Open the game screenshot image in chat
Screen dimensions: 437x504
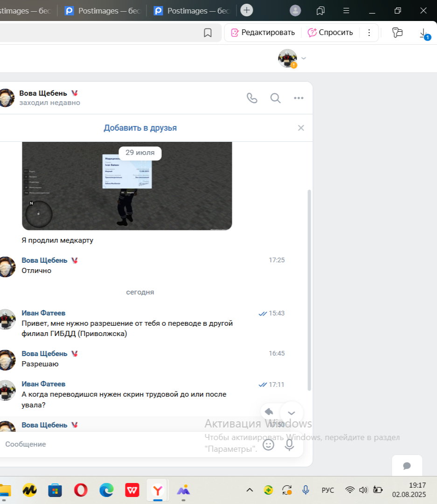coord(127,186)
